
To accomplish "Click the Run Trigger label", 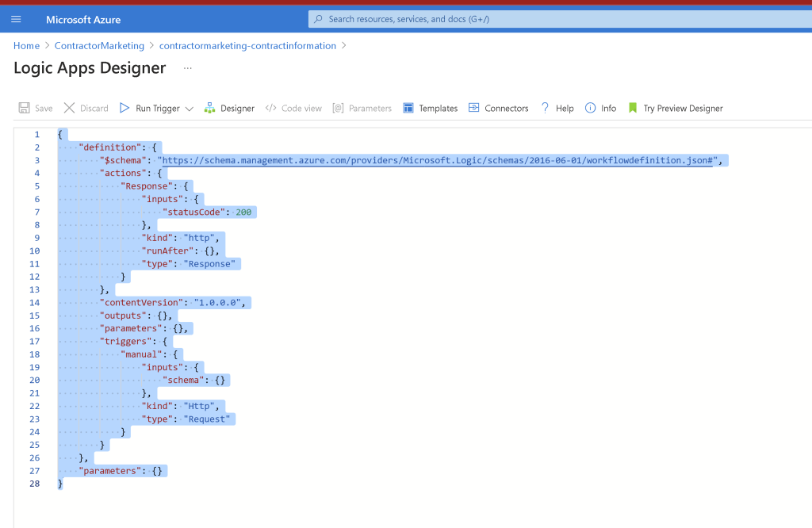I will [158, 108].
